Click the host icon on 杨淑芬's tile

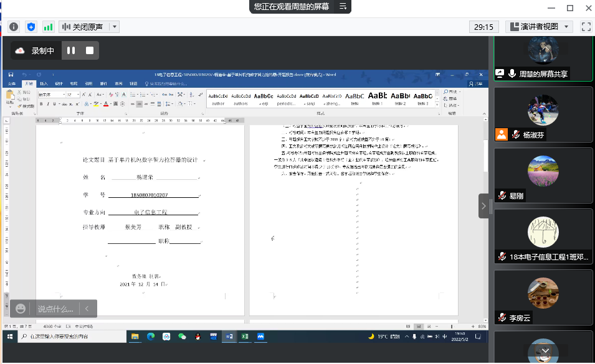point(502,134)
